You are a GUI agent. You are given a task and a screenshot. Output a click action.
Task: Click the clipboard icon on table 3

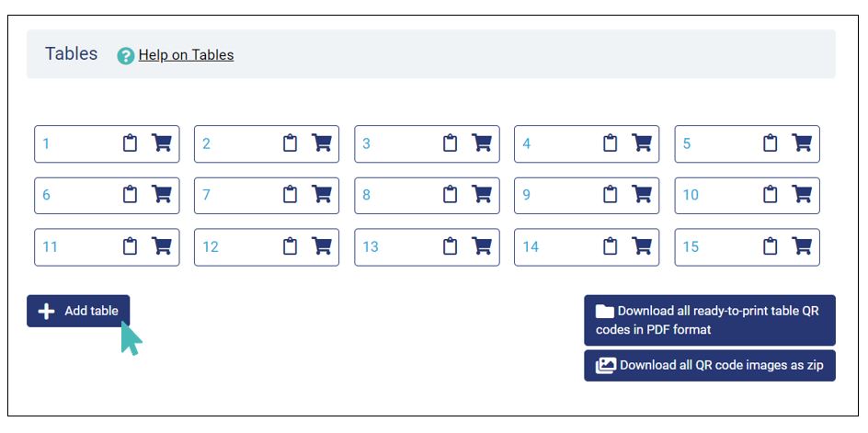pyautogui.click(x=450, y=142)
